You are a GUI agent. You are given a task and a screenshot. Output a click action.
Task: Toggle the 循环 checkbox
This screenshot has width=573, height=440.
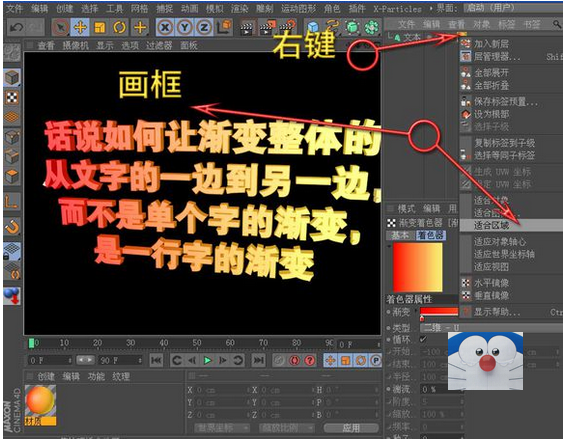tap(423, 339)
